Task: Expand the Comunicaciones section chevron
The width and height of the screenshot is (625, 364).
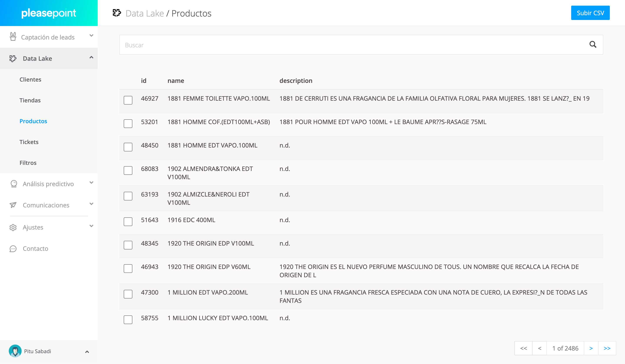Action: tap(91, 204)
